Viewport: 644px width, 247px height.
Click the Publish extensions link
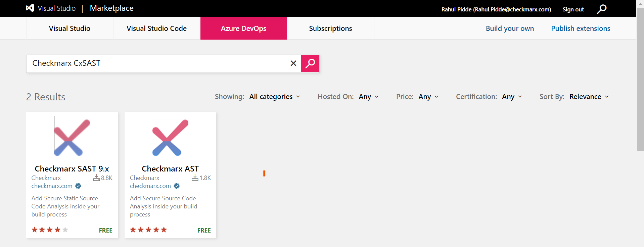point(581,29)
